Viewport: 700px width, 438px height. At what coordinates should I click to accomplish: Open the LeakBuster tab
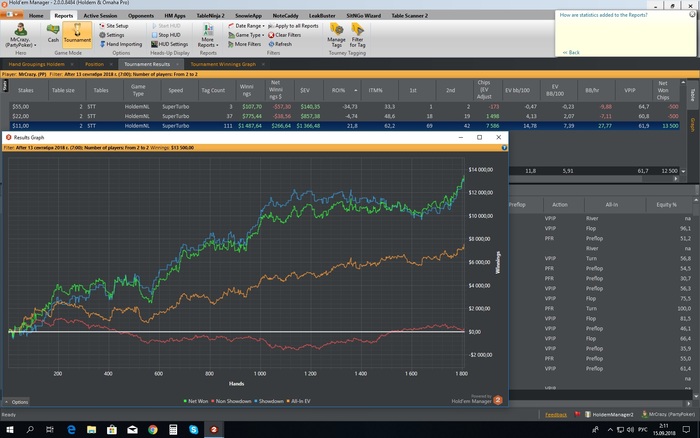point(322,16)
